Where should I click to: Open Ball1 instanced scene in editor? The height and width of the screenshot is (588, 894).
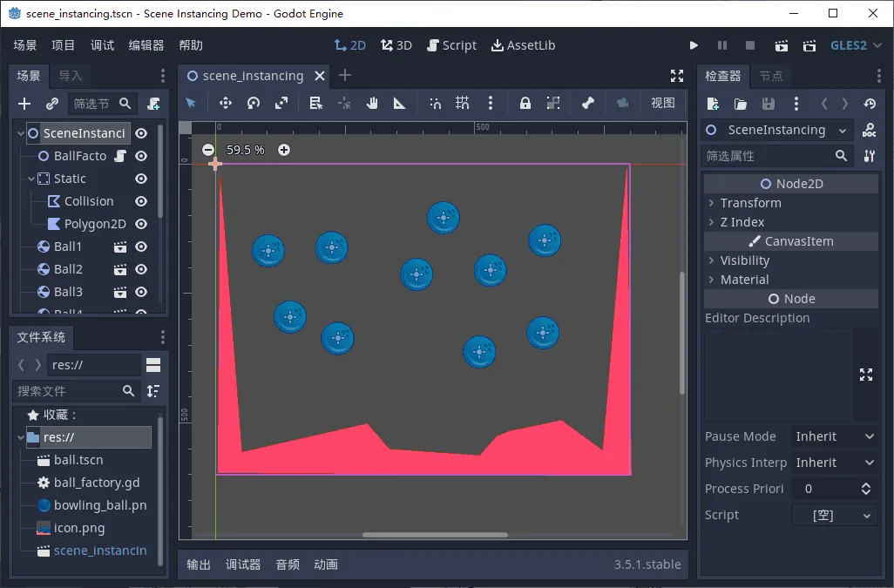click(120, 247)
